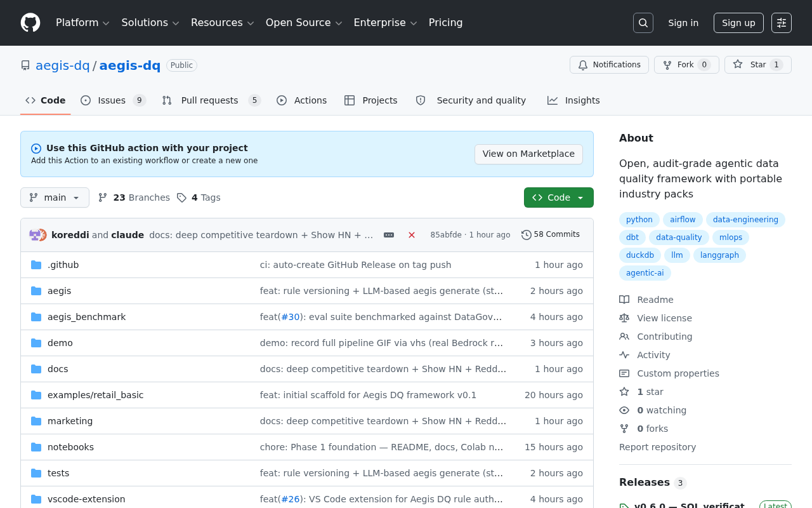Click the airflow topic tag
This screenshot has width=812, height=508.
pyautogui.click(x=683, y=220)
